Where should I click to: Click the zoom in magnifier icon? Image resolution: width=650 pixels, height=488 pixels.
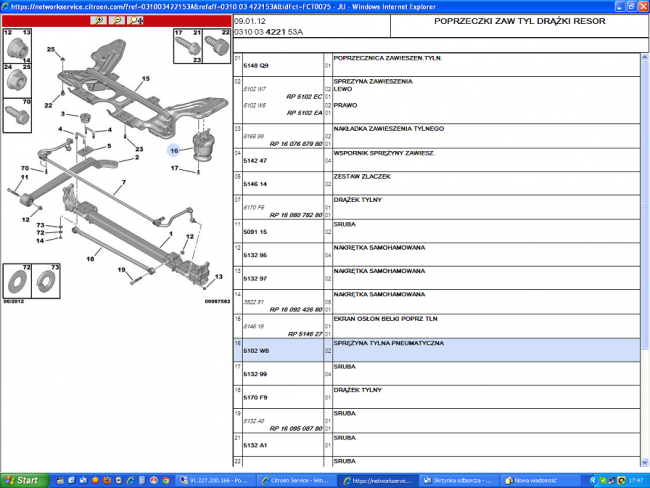(x=98, y=20)
